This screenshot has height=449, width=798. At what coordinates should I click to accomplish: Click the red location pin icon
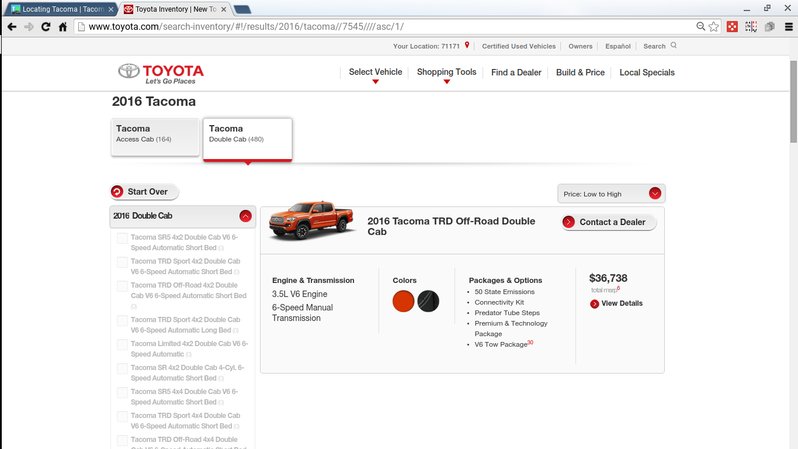pos(467,45)
